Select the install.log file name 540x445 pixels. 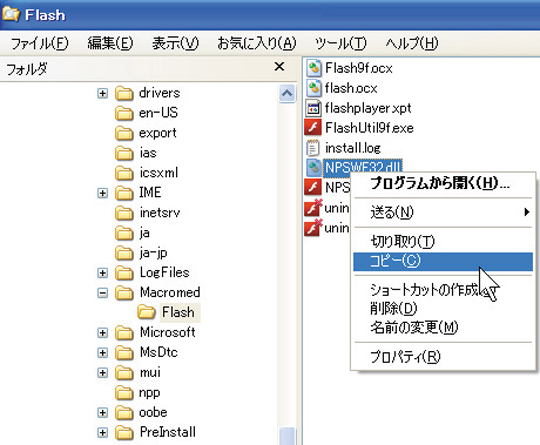coord(353,148)
